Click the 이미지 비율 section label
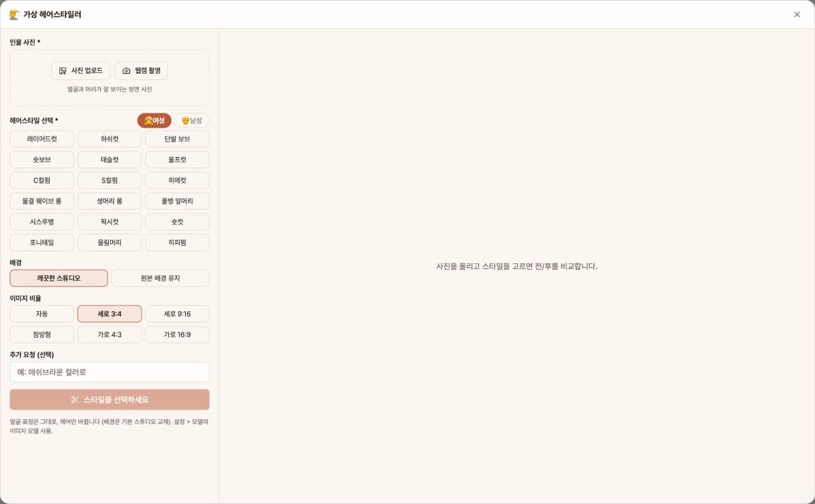Image resolution: width=815 pixels, height=504 pixels. [25, 298]
